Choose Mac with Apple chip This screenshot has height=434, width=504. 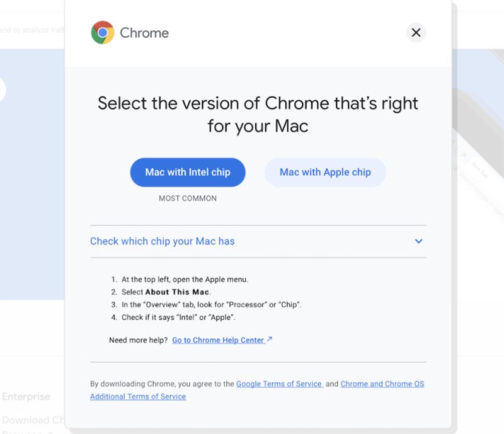[325, 172]
